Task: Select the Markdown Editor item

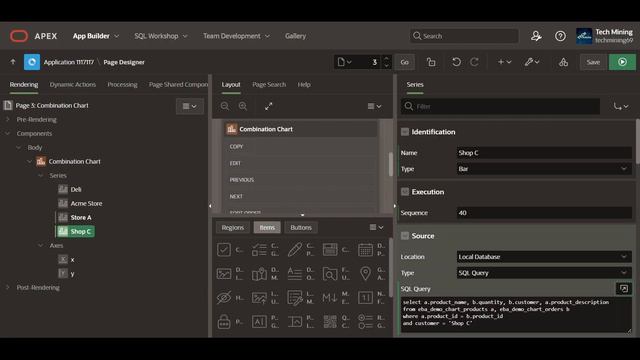Action: click(x=330, y=298)
